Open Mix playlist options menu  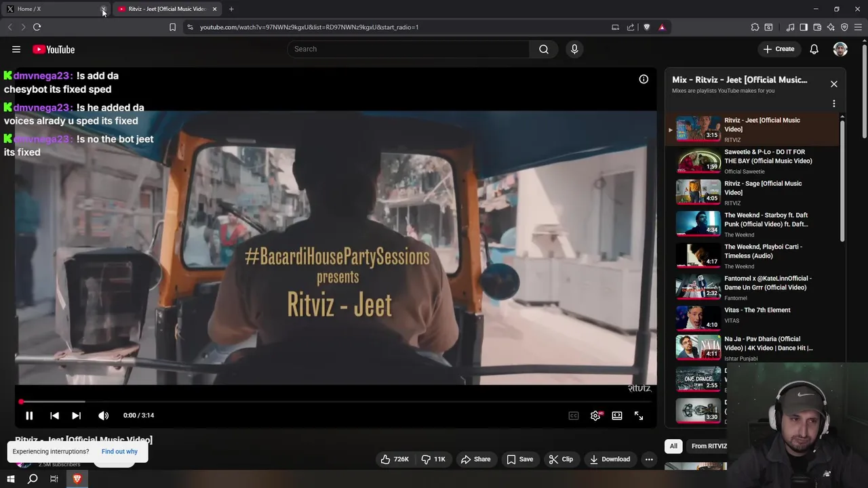(834, 104)
